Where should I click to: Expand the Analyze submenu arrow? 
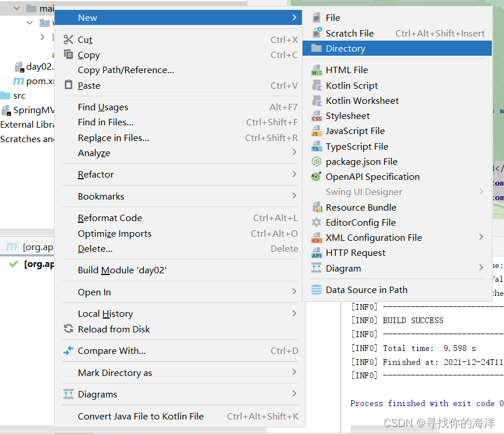[x=294, y=152]
